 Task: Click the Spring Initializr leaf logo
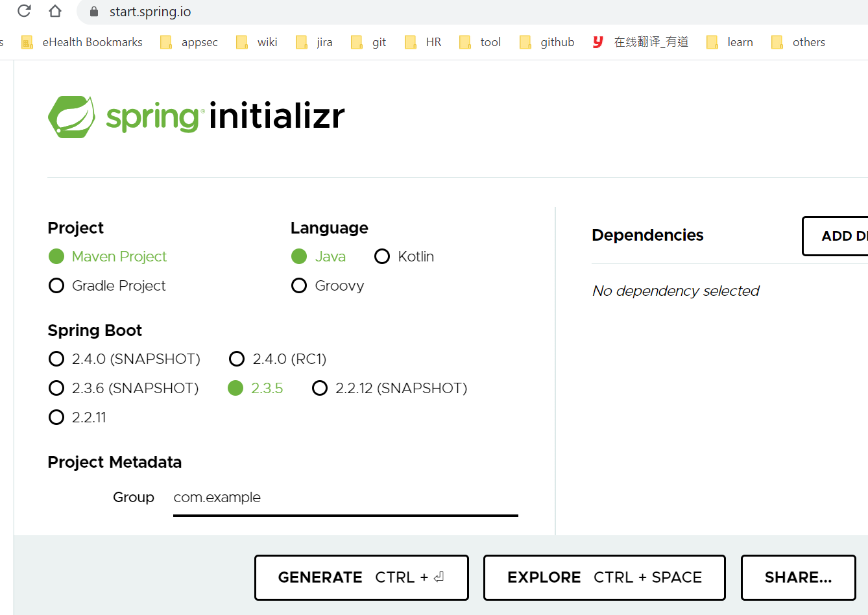coord(71,117)
